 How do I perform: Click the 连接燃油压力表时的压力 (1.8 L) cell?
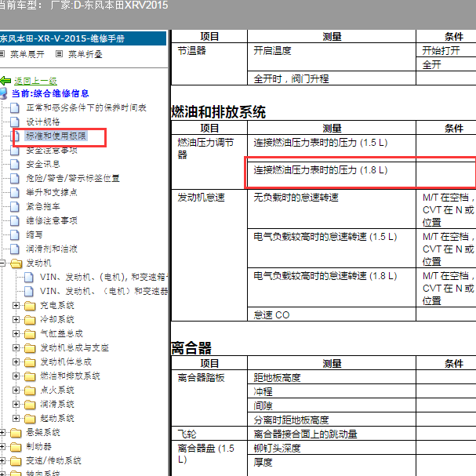point(331,176)
